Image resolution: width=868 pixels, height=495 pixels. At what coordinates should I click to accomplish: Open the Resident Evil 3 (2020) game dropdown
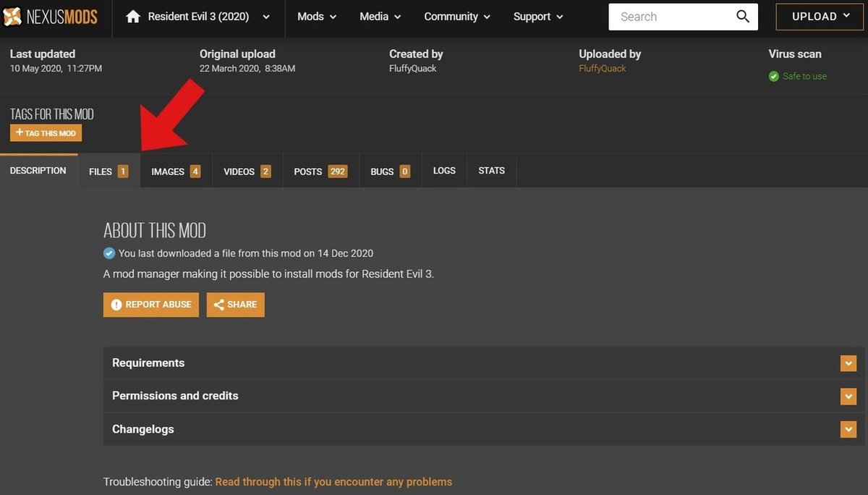(x=198, y=17)
